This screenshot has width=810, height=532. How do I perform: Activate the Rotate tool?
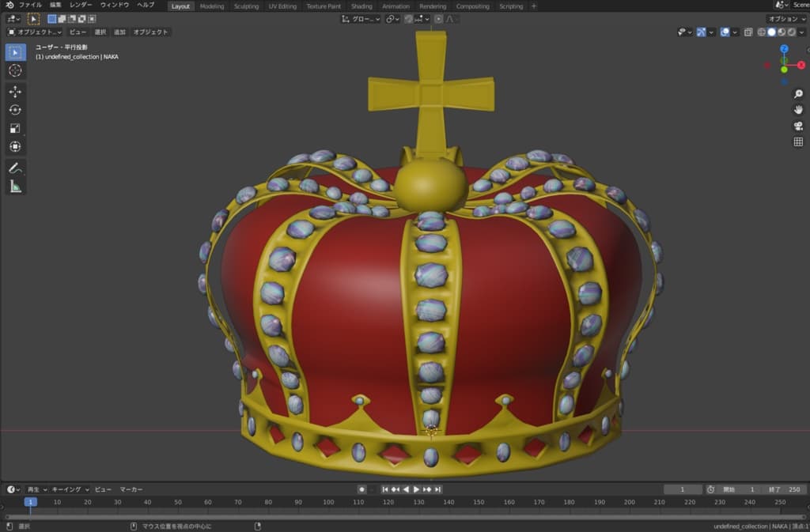[x=15, y=110]
